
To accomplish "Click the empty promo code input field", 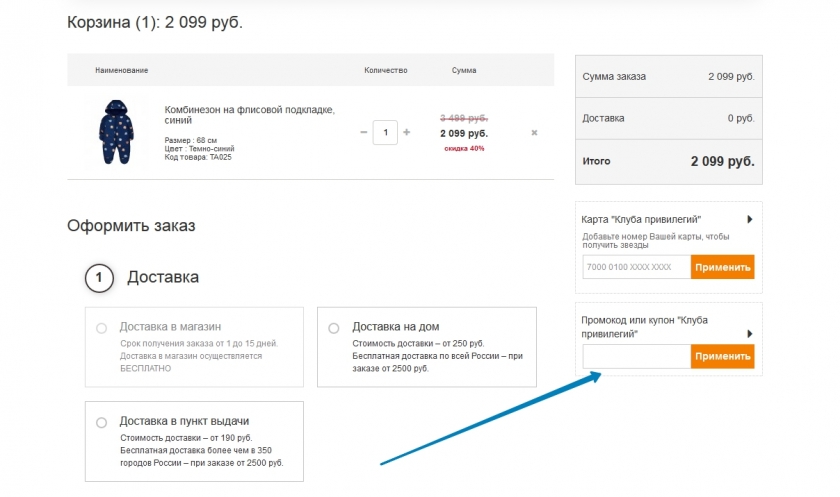I will click(x=636, y=356).
